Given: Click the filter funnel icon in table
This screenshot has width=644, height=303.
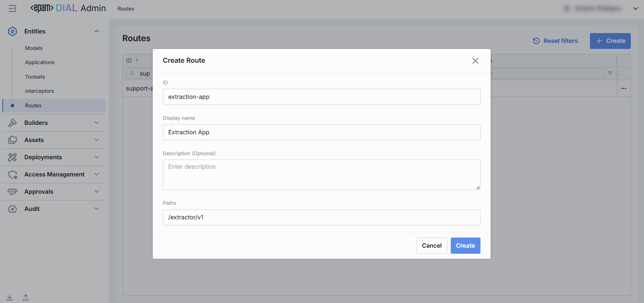Looking at the screenshot, I should click(x=610, y=74).
